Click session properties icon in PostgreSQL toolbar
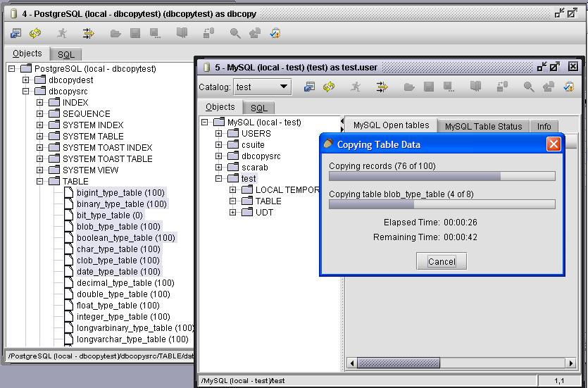Image resolution: width=588 pixels, height=388 pixels. click(x=16, y=33)
